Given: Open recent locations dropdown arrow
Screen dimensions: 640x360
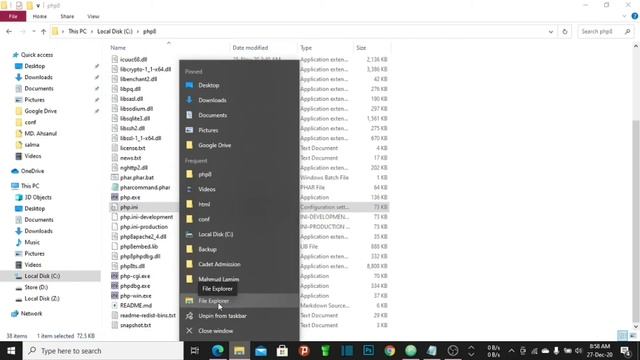Looking at the screenshot, I should coord(33,31).
